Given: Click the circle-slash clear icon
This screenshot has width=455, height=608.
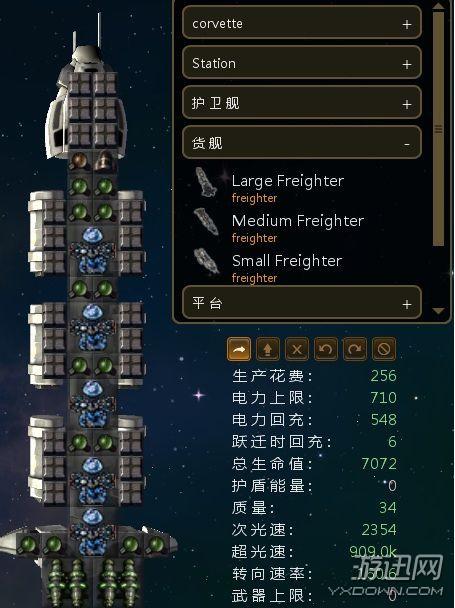Looking at the screenshot, I should click(384, 349).
